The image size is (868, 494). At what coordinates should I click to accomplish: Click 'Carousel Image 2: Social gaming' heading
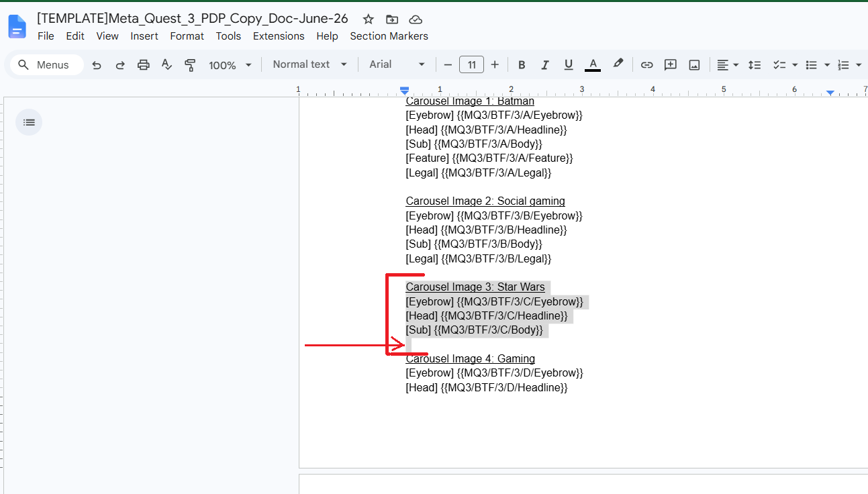coord(485,201)
